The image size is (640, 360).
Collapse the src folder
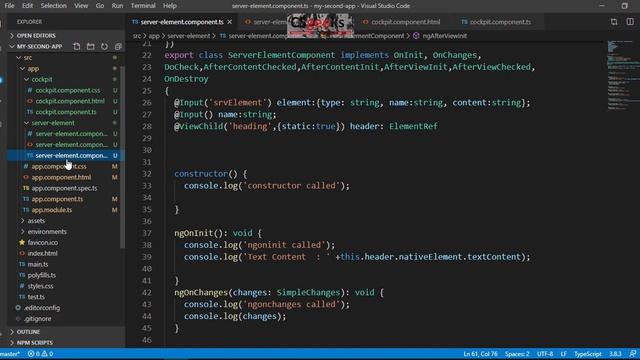pos(28,58)
